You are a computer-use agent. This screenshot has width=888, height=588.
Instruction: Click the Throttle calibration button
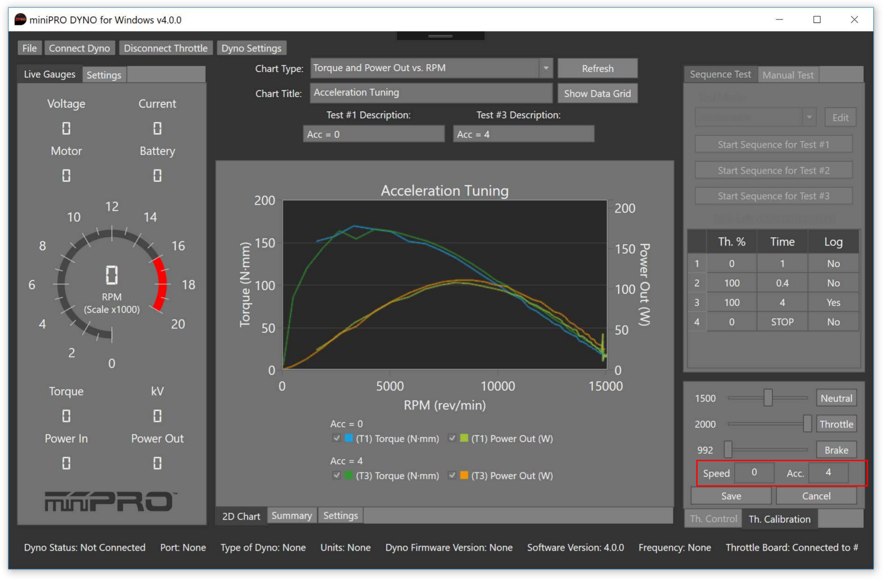836,424
